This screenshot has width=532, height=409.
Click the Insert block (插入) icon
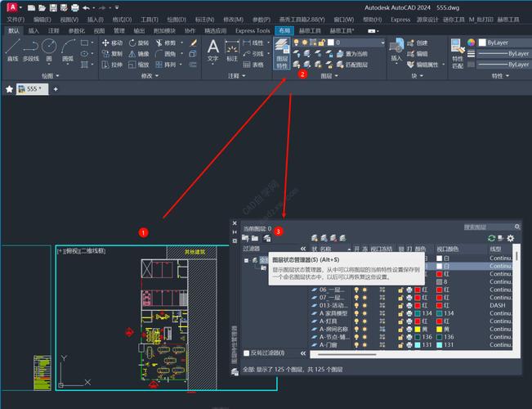396,51
